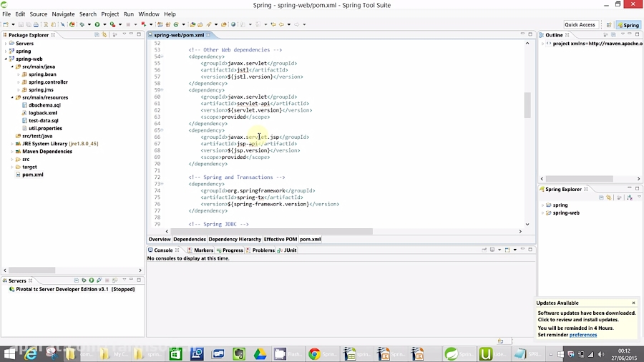Open the Source menu
Image resolution: width=644 pixels, height=362 pixels.
pos(38,14)
